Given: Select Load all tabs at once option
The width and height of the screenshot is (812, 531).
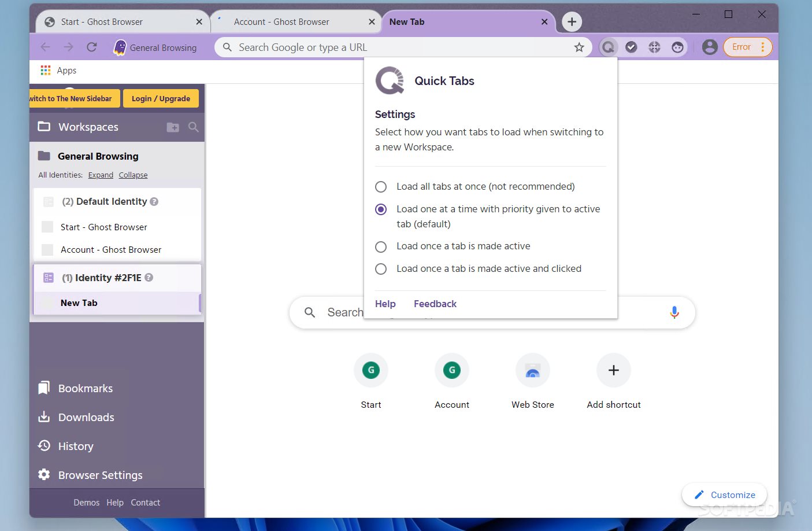Looking at the screenshot, I should point(381,187).
